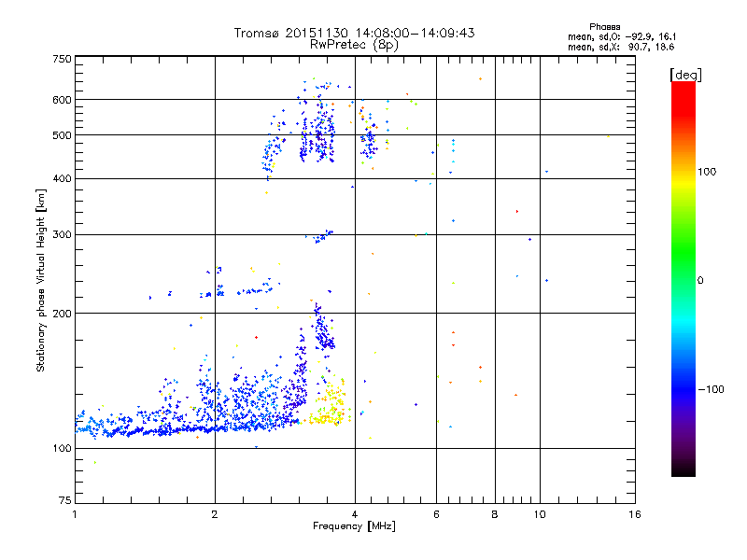This screenshot has height=560, width=747.
Task: Click the 'mean, sd,O: -92.9, 16.1' line
Action: pyautogui.click(x=621, y=36)
